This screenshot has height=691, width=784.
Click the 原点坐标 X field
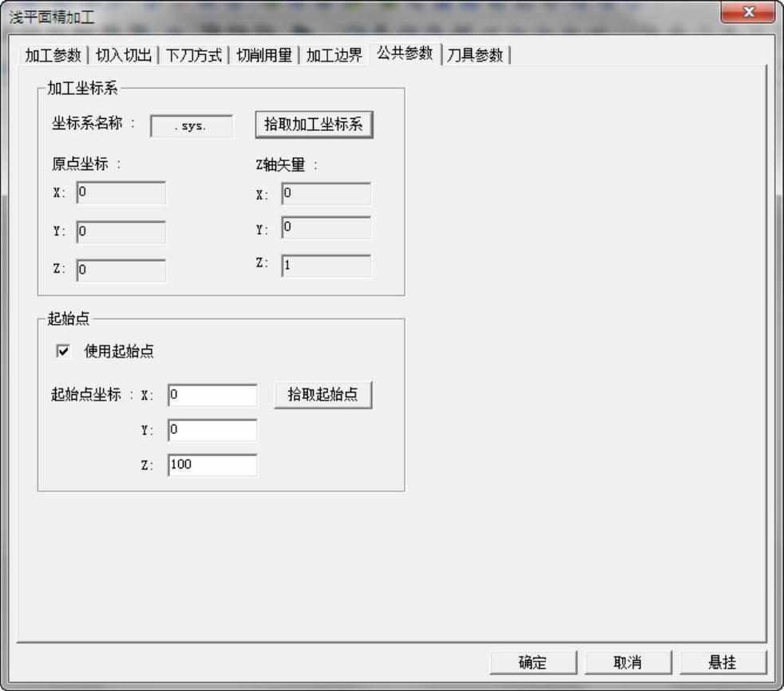(121, 193)
